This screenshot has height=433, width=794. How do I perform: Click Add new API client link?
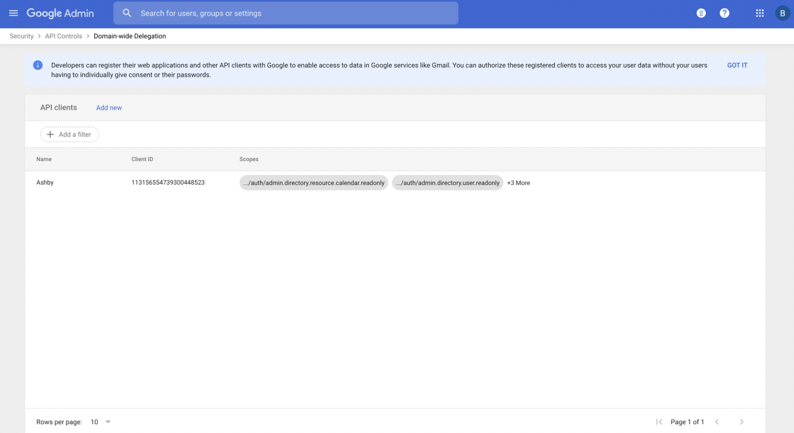(109, 108)
